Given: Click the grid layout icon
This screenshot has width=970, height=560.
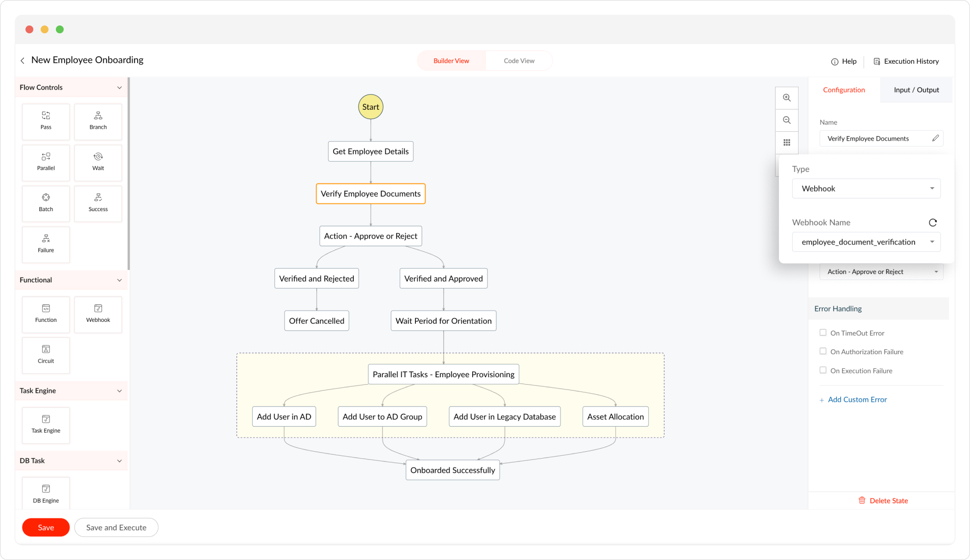Looking at the screenshot, I should (787, 143).
